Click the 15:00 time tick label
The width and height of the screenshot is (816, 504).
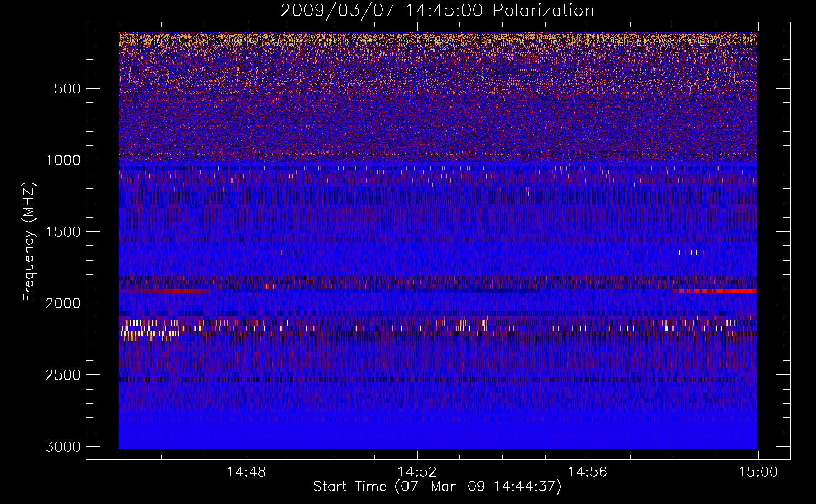758,472
